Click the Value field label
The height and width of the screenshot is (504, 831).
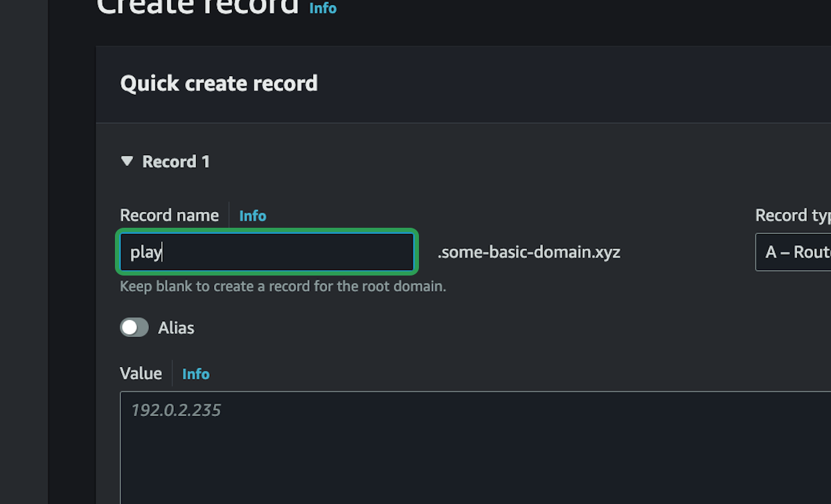tap(141, 373)
